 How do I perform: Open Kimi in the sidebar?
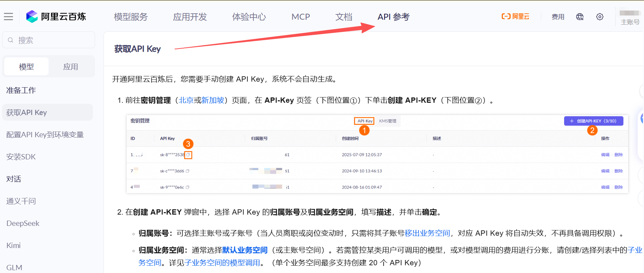13,246
